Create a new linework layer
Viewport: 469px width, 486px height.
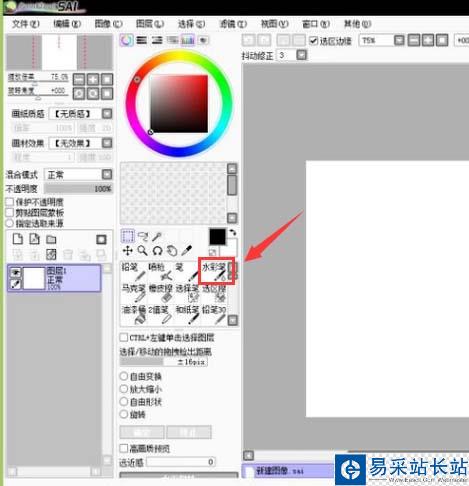coord(35,239)
